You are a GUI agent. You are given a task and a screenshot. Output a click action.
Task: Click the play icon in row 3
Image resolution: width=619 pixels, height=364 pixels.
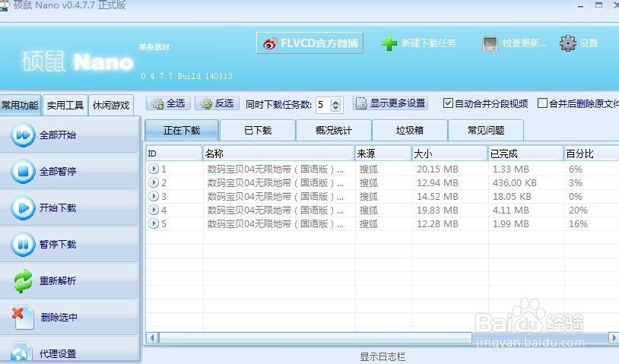pos(153,196)
